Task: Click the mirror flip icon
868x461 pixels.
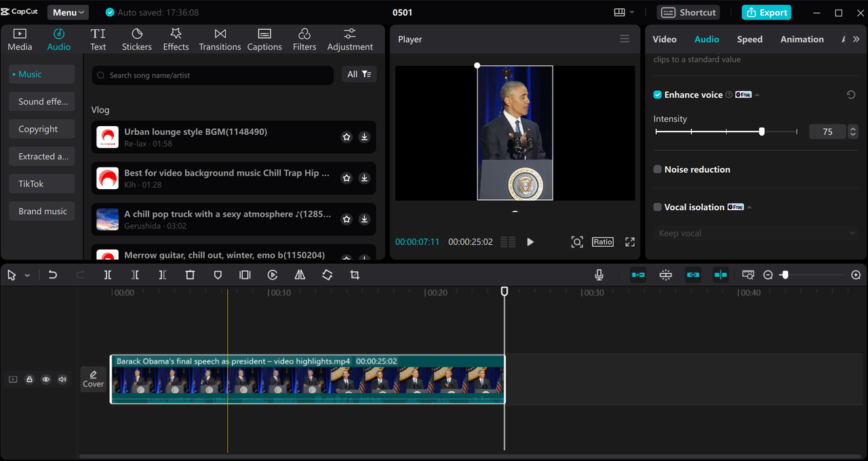Action: point(300,275)
